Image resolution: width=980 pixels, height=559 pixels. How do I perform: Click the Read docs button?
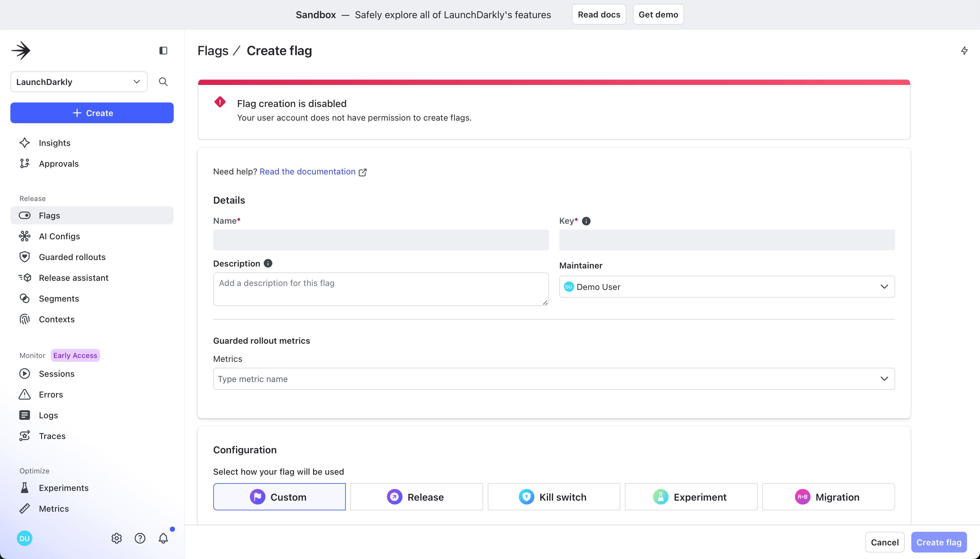pyautogui.click(x=599, y=15)
